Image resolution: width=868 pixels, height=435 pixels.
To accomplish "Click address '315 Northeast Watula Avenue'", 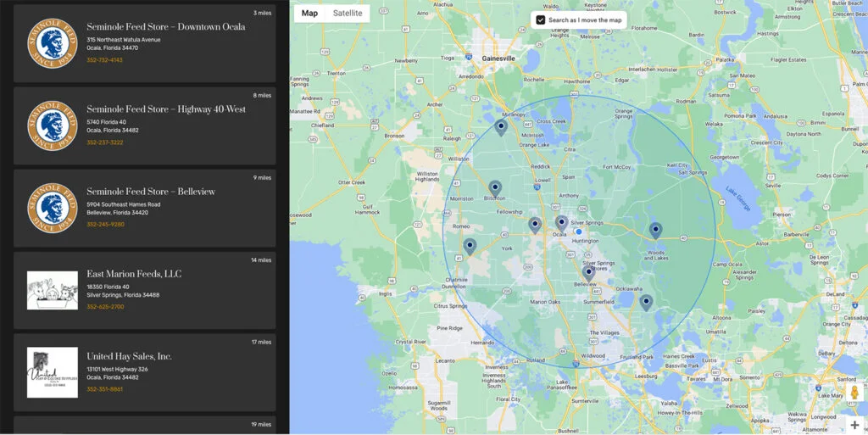I will [x=124, y=40].
